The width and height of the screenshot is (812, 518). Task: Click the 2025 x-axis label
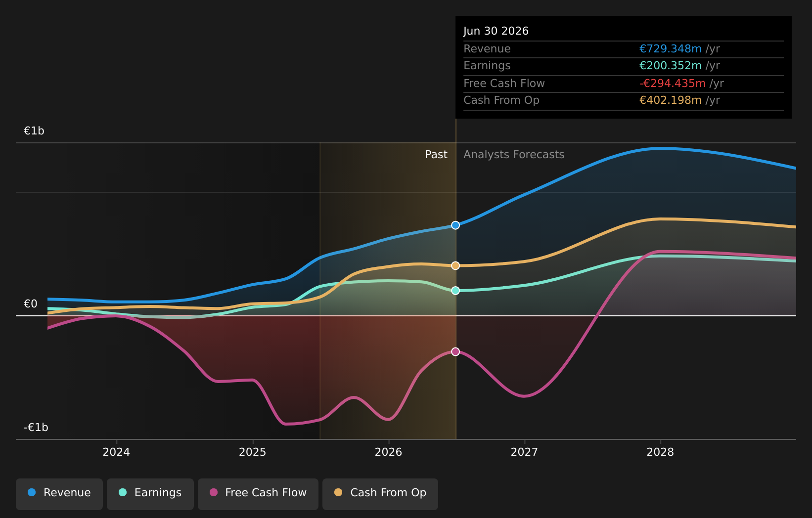[x=253, y=452]
